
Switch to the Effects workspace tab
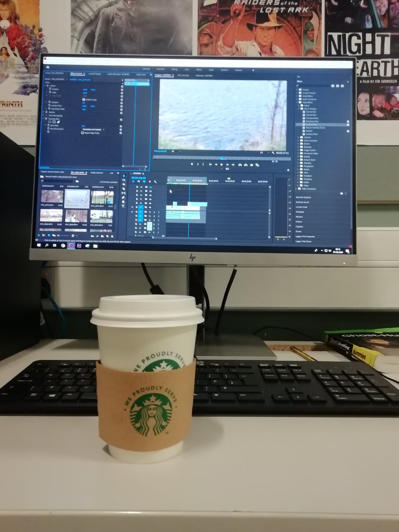click(x=199, y=69)
